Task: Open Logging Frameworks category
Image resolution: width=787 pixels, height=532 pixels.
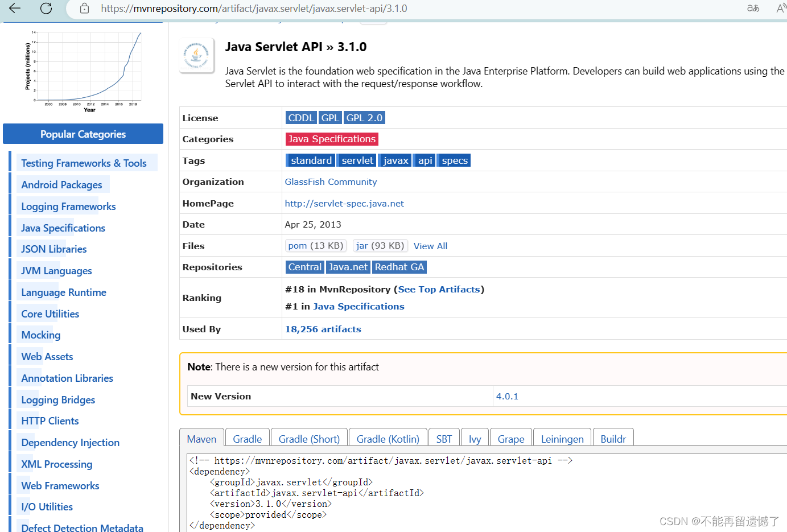Action: tap(68, 206)
